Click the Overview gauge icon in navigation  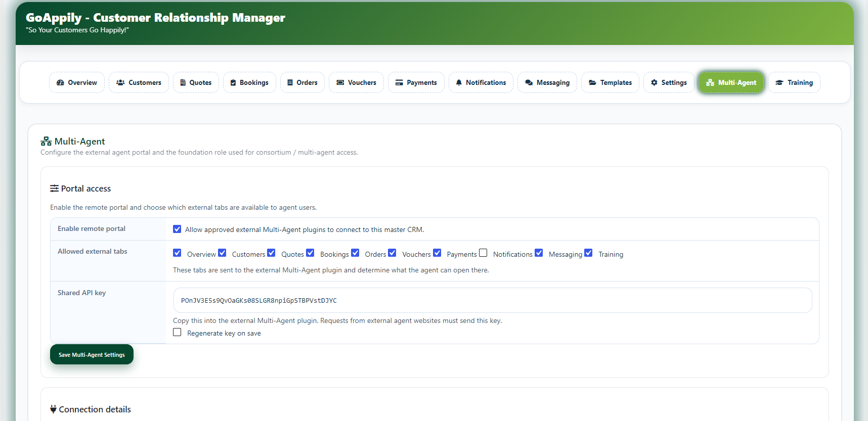[60, 82]
